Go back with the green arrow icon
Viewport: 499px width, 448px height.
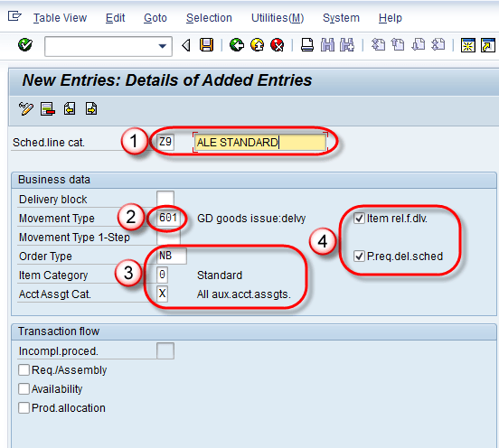click(x=237, y=45)
